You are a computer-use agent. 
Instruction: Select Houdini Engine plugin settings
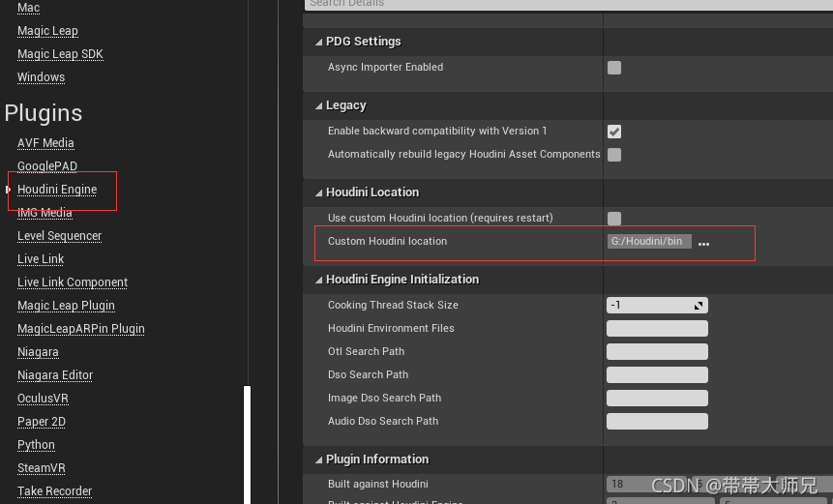tap(57, 190)
